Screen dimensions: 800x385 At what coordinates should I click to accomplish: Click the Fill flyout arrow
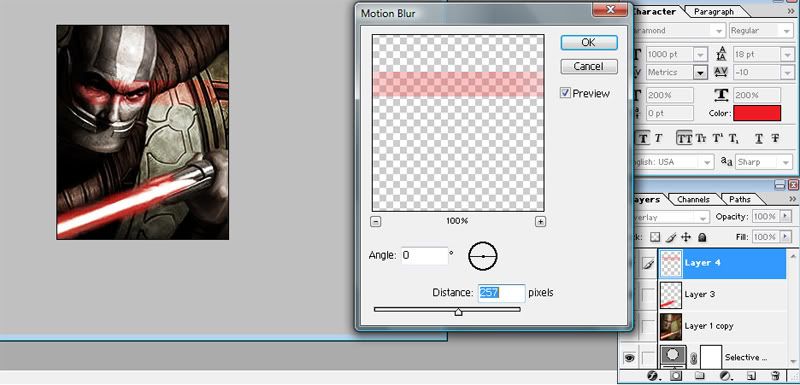pyautogui.click(x=785, y=237)
